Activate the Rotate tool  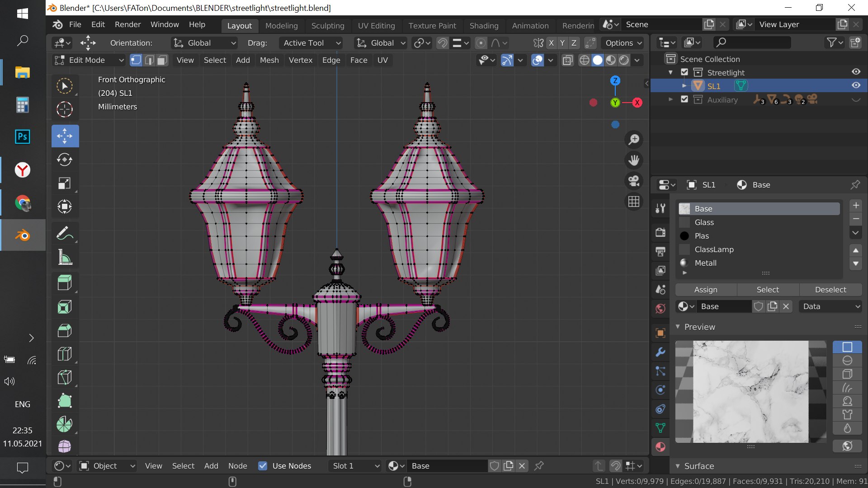65,160
